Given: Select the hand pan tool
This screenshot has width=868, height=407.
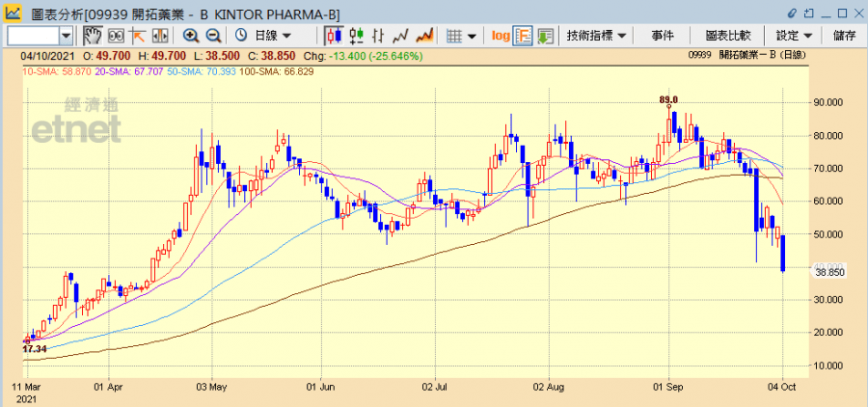Looking at the screenshot, I should tap(93, 36).
